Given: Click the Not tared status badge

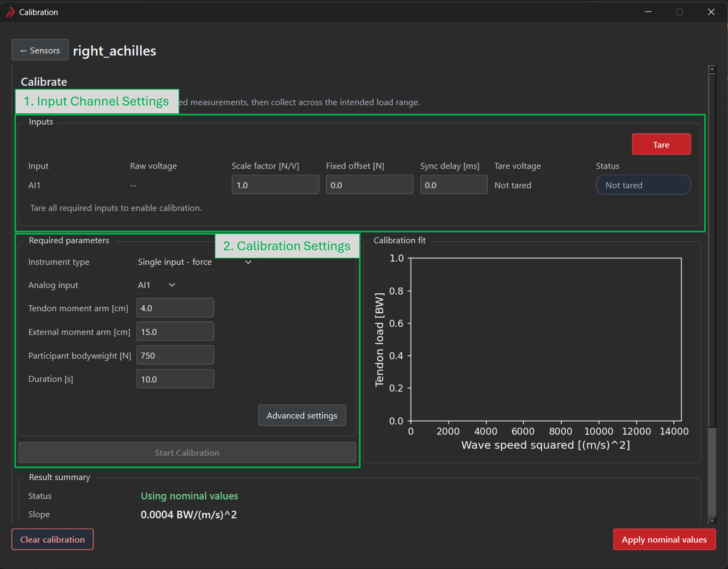Looking at the screenshot, I should pos(643,185).
